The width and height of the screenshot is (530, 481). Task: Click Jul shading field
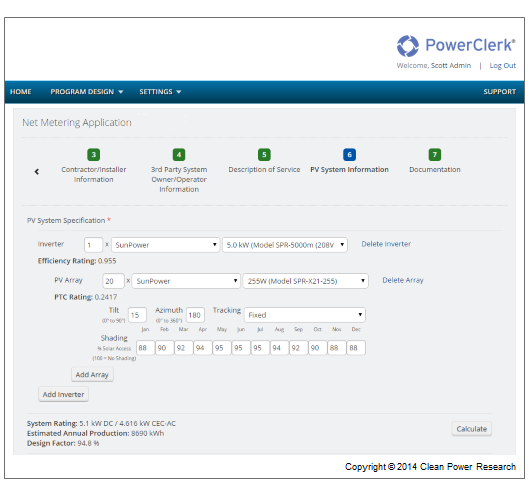click(260, 348)
